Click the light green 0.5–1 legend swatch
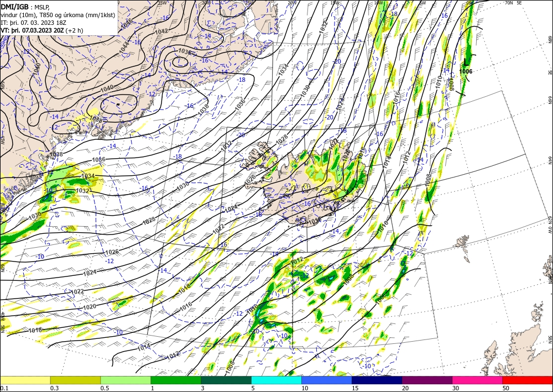The image size is (553, 392). pos(126,380)
